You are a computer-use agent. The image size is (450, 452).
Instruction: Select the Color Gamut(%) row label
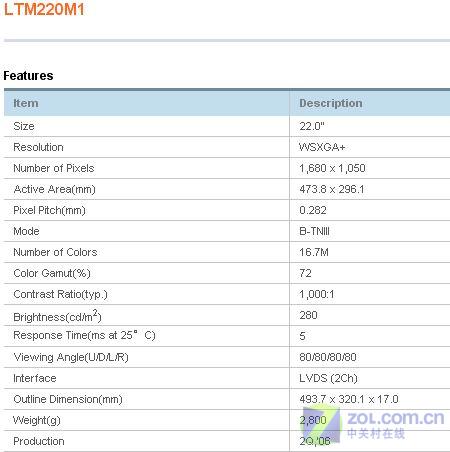(52, 273)
